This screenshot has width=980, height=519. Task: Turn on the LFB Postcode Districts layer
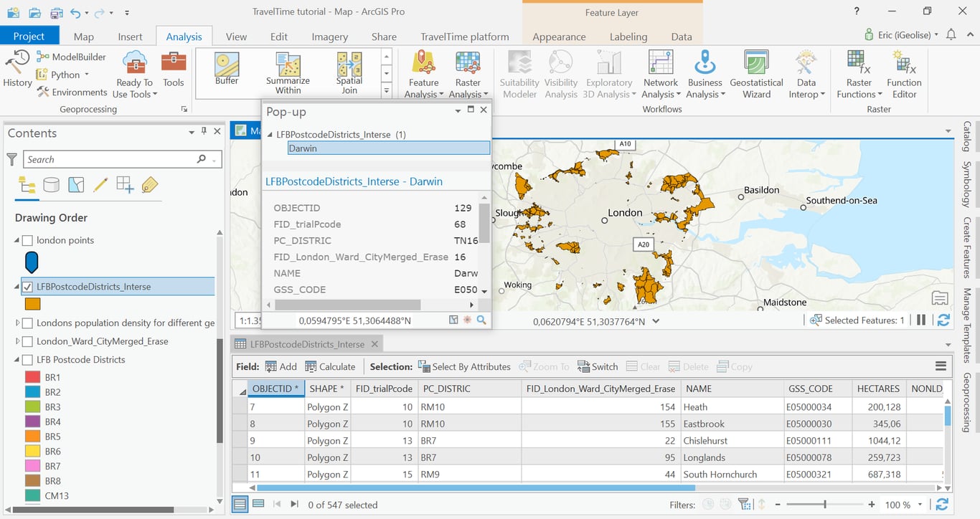(x=28, y=360)
